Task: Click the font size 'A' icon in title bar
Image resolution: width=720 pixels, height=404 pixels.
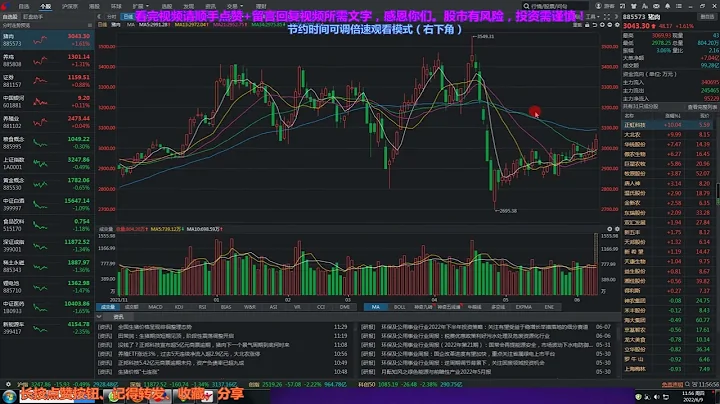Action: [645, 6]
